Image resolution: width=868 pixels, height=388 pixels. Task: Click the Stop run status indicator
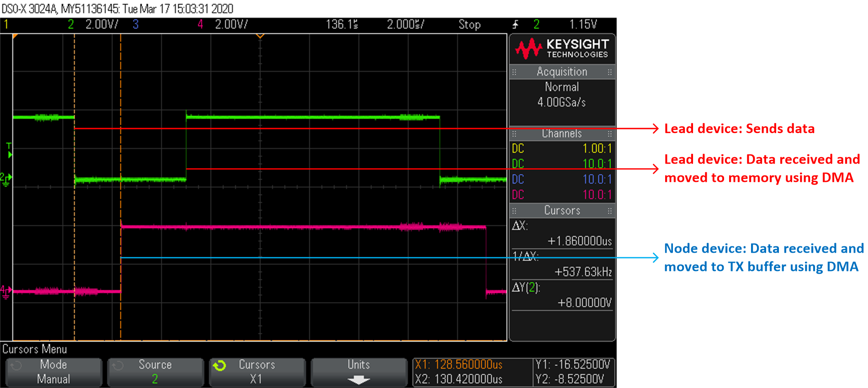[469, 24]
